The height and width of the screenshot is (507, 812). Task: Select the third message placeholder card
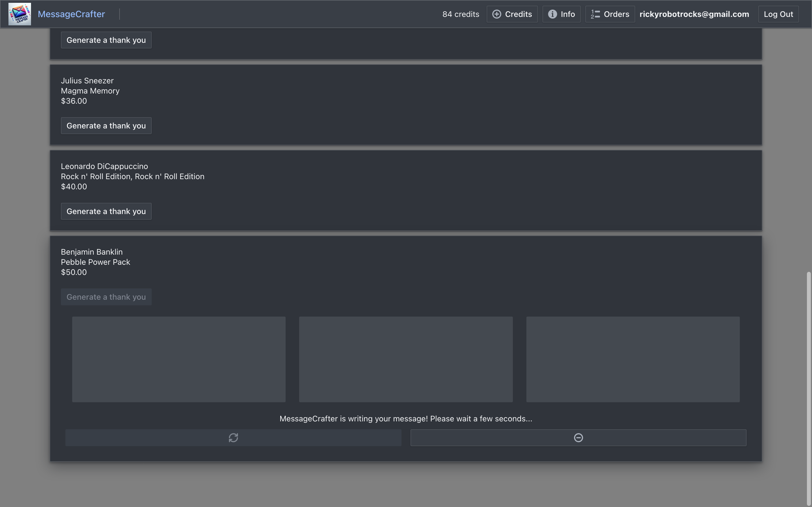point(632,359)
